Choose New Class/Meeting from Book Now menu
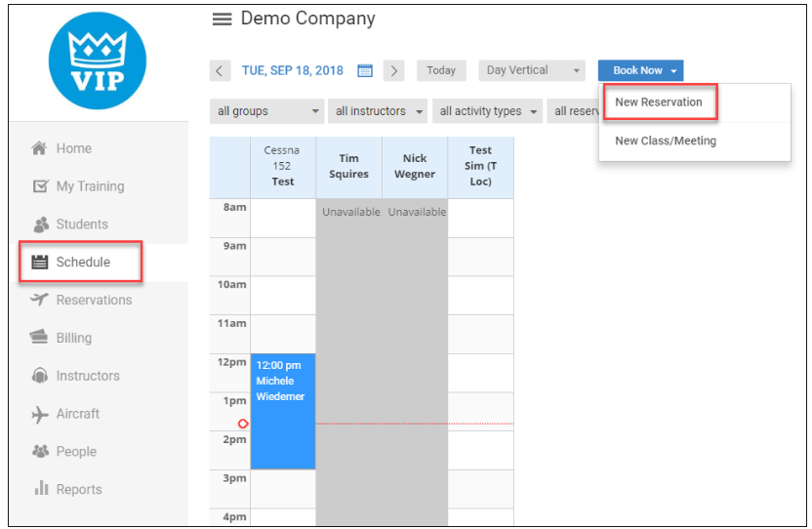The height and width of the screenshot is (529, 812). pyautogui.click(x=666, y=141)
